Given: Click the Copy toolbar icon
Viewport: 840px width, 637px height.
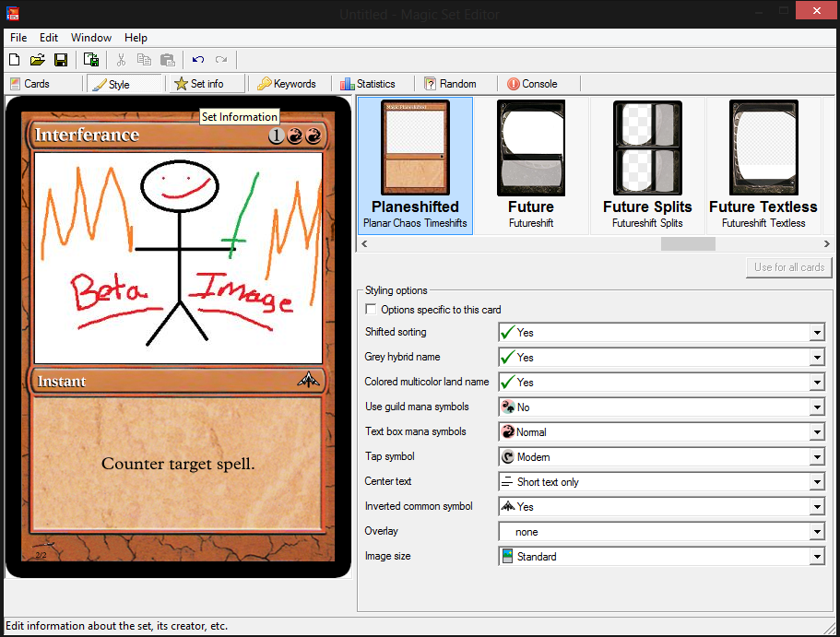Looking at the screenshot, I should [144, 60].
